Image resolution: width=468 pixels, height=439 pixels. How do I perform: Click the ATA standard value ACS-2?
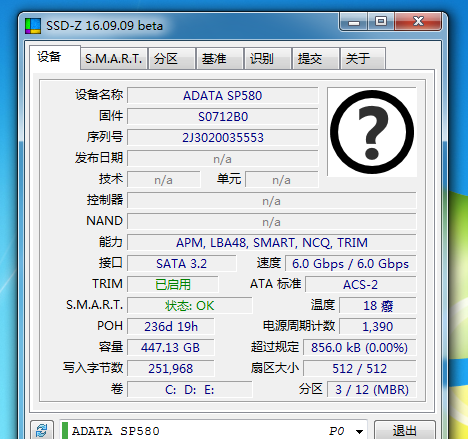pos(361,285)
